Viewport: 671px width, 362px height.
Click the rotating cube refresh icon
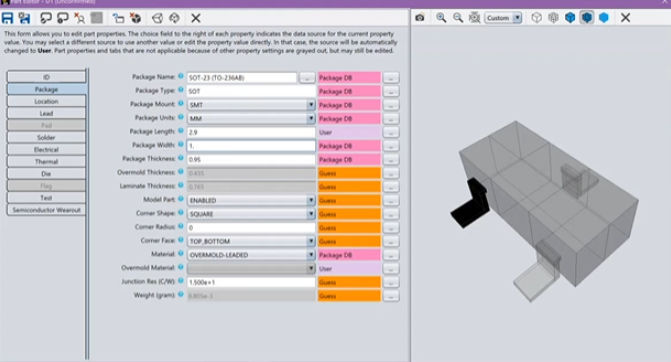point(174,18)
